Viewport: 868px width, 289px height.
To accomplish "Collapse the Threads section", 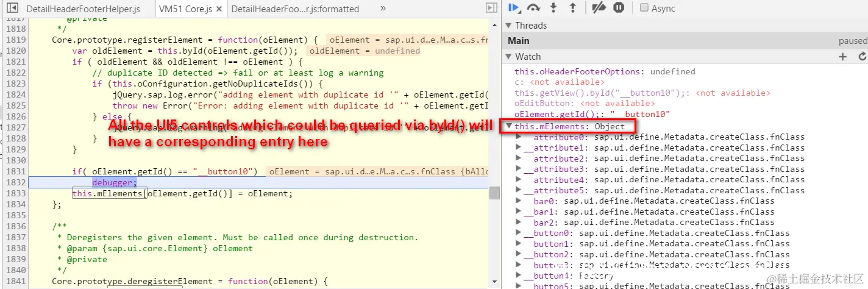I will (509, 25).
